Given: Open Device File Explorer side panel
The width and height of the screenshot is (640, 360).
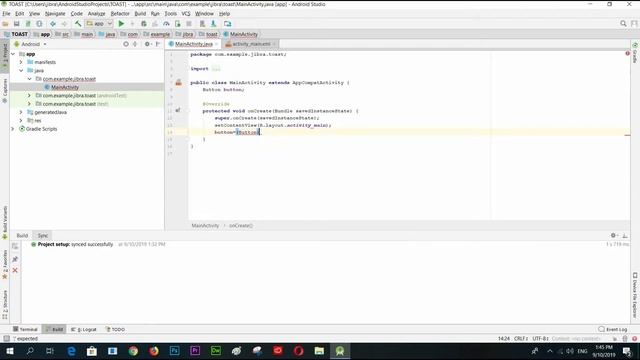Looking at the screenshot, I should [x=635, y=296].
